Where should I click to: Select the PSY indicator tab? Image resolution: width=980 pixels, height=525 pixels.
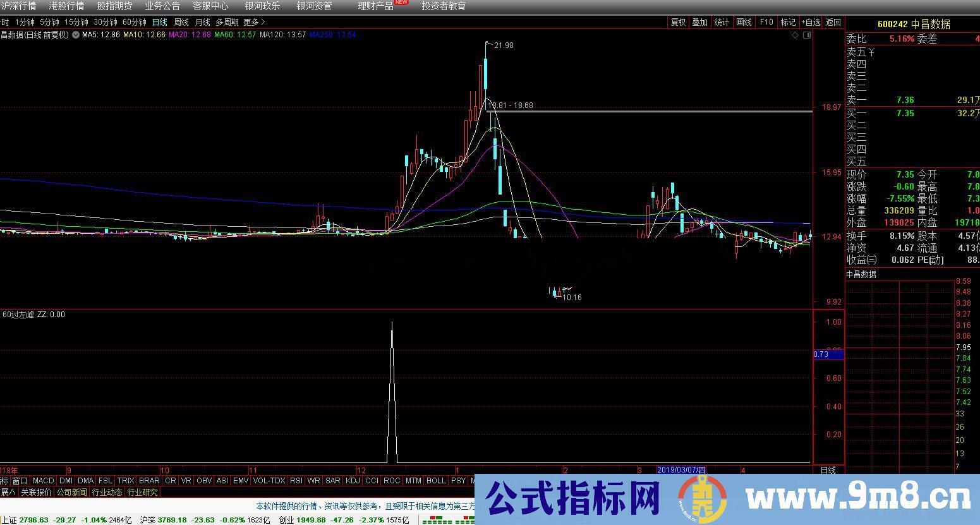[458, 481]
